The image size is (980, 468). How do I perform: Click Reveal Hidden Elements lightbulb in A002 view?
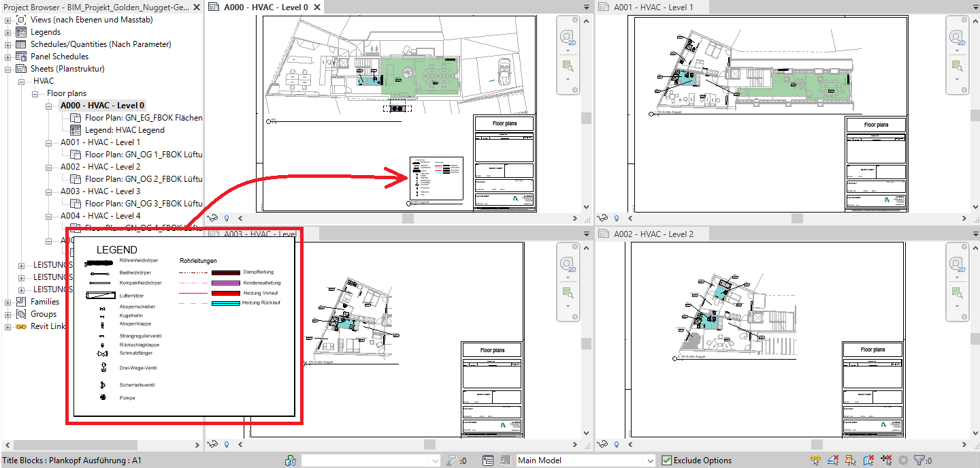[616, 444]
